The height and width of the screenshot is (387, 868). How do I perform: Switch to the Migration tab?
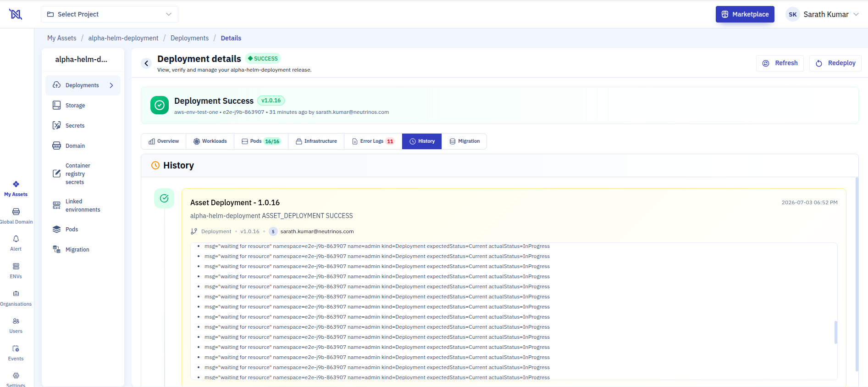point(464,141)
